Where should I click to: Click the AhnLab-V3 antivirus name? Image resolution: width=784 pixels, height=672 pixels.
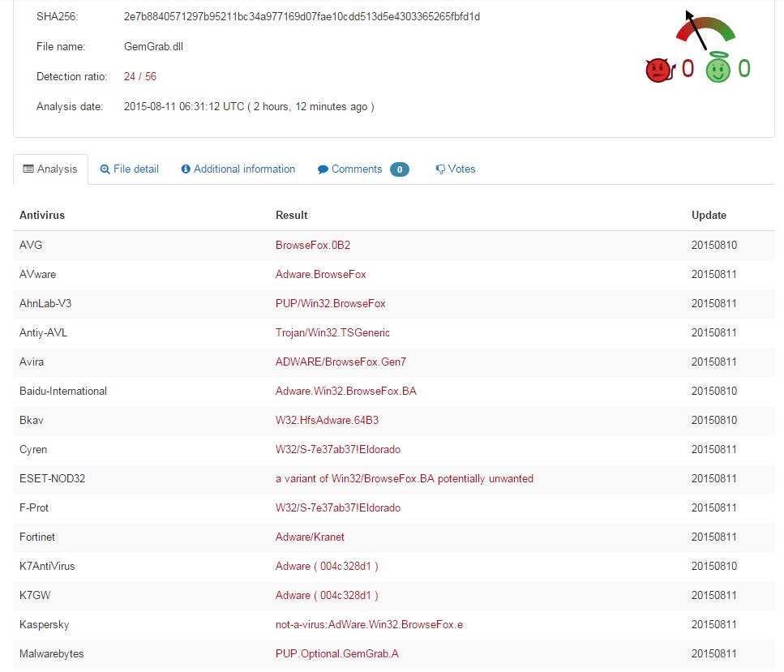pos(45,303)
